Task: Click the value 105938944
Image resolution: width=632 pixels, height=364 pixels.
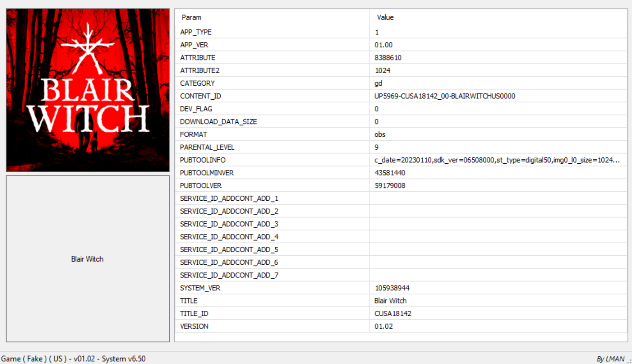Action: (392, 288)
